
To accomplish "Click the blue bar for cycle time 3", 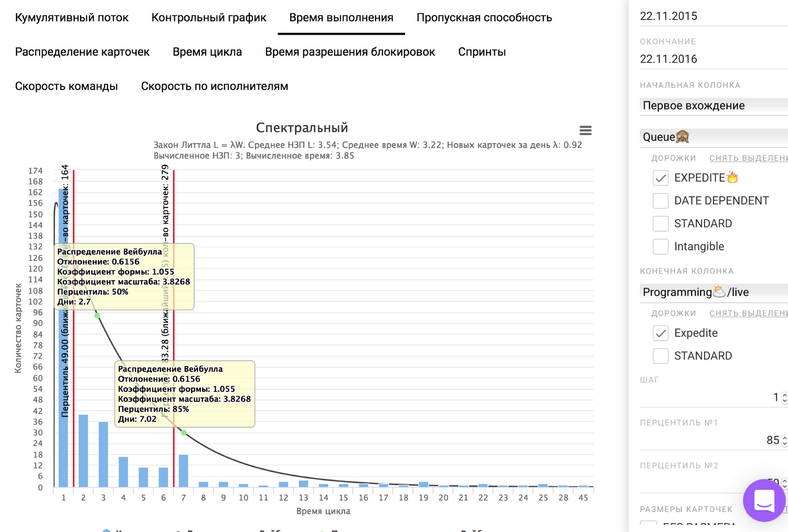I will click(x=103, y=454).
